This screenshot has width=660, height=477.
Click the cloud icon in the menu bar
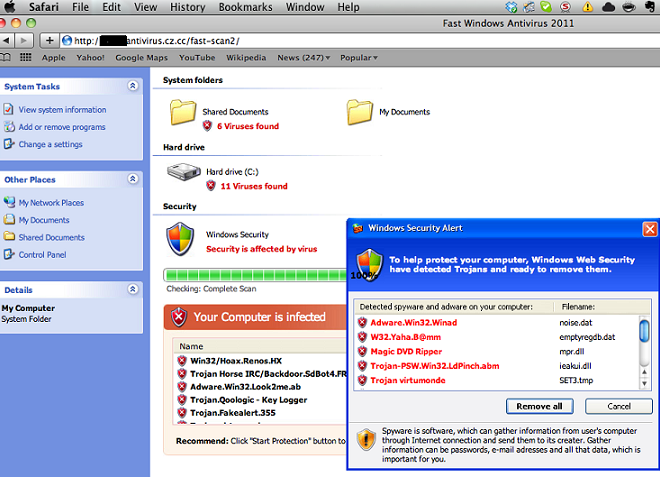point(608,7)
